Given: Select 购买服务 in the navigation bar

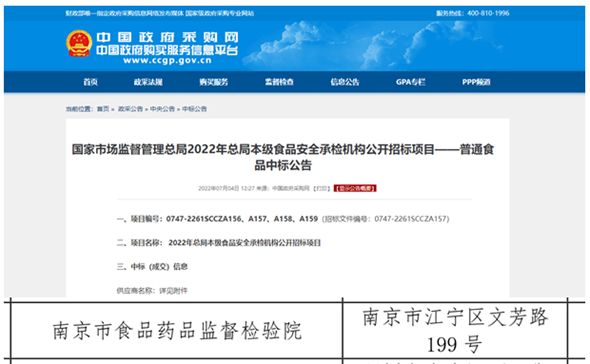Looking at the screenshot, I should click(x=214, y=82).
